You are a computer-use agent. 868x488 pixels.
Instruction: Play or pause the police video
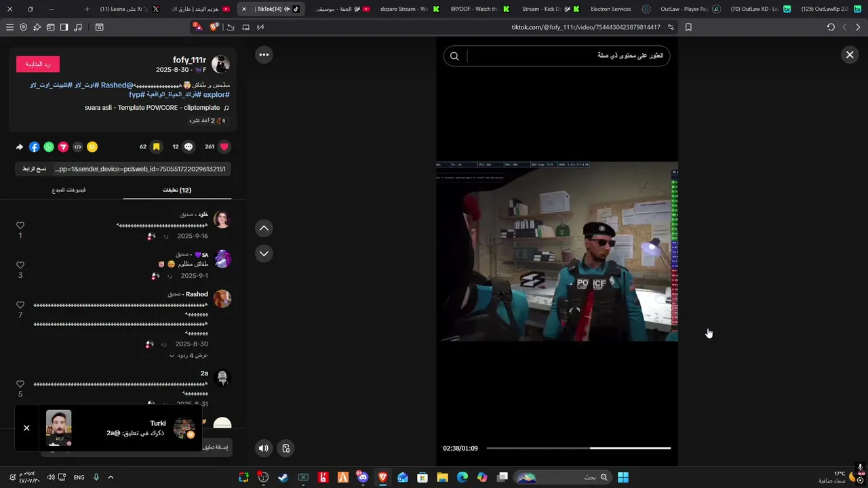point(557,251)
